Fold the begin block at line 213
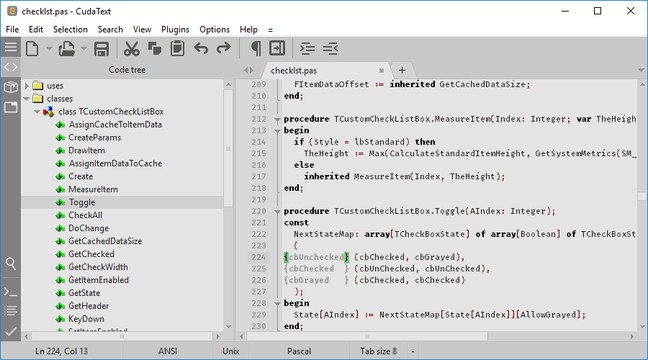Screen dimensions: 648x360 (277, 131)
